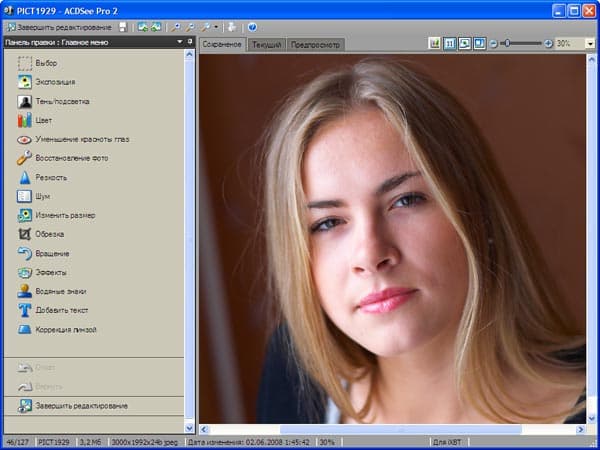Switch to the Текущий tab

click(267, 45)
